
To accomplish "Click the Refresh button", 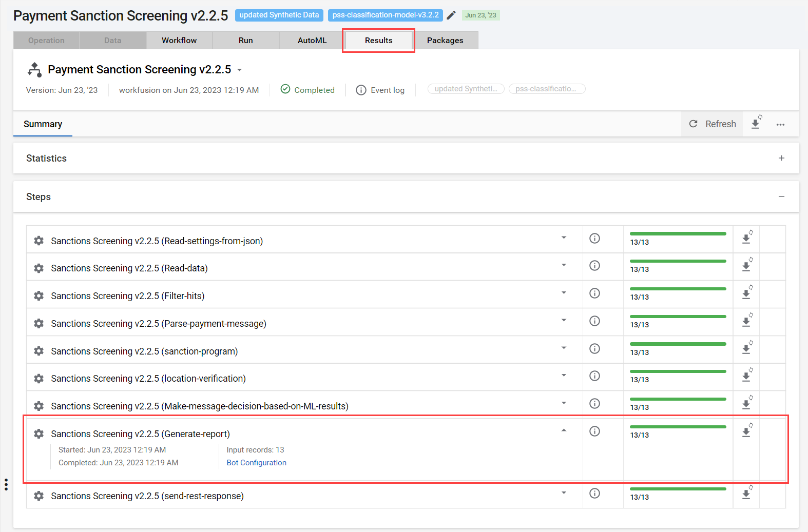I will tap(713, 124).
